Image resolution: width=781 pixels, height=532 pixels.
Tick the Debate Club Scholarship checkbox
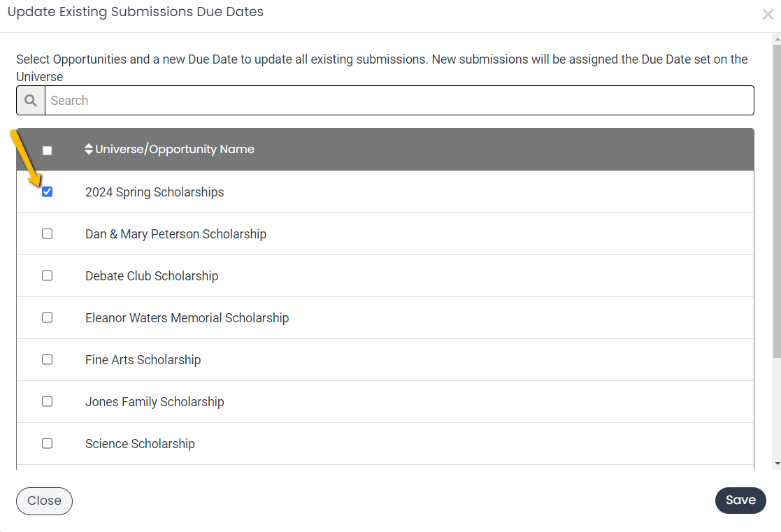pyautogui.click(x=48, y=275)
